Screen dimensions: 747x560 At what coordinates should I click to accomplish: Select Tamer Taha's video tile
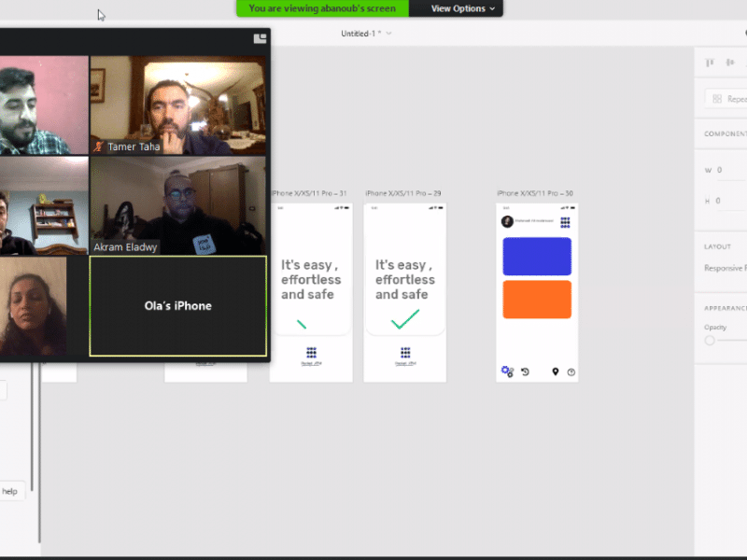pos(178,105)
